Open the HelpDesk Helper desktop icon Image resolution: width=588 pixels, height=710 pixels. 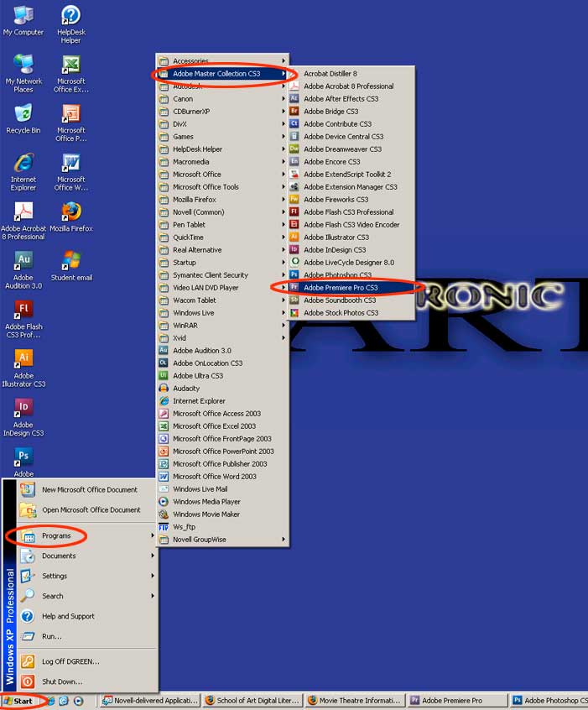70,24
